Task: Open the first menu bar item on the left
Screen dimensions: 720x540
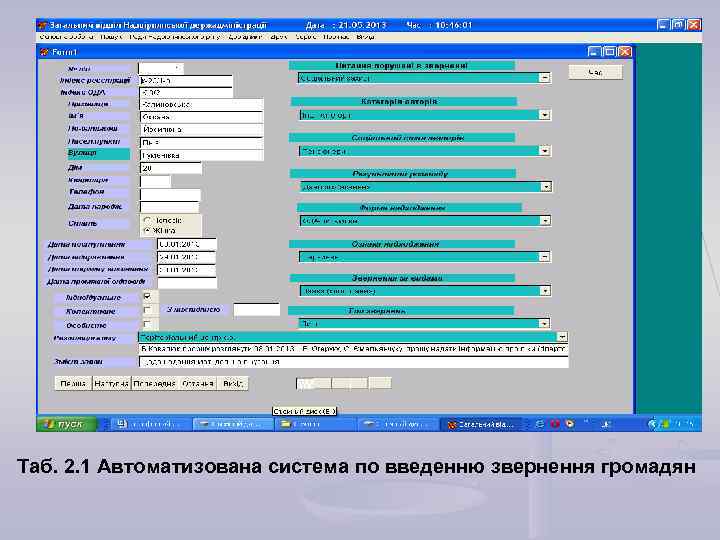Action: (x=67, y=37)
